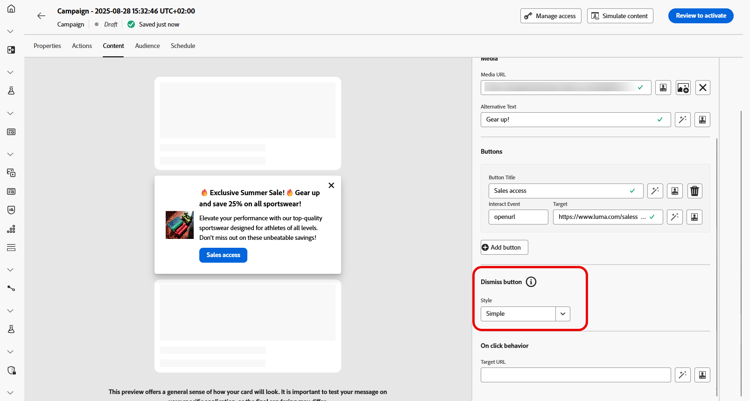This screenshot has width=750, height=401.
Task: Add personalization to the Button Title field
Action: 674,191
